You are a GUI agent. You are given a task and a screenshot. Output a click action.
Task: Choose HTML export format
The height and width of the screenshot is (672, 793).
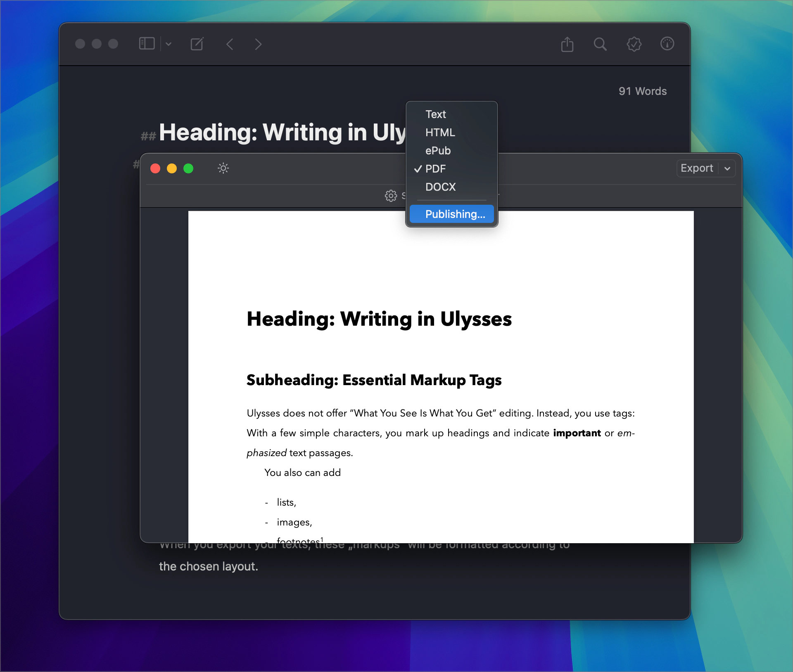tap(440, 133)
